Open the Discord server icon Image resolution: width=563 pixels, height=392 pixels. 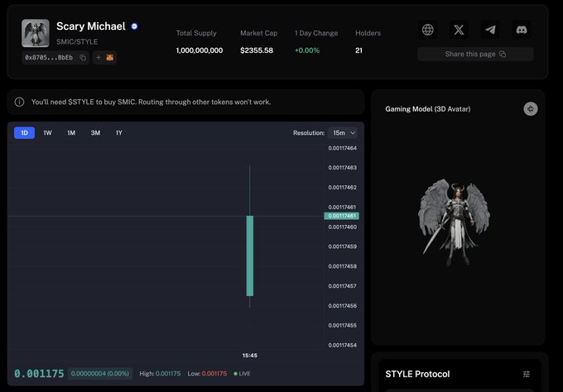(x=522, y=30)
